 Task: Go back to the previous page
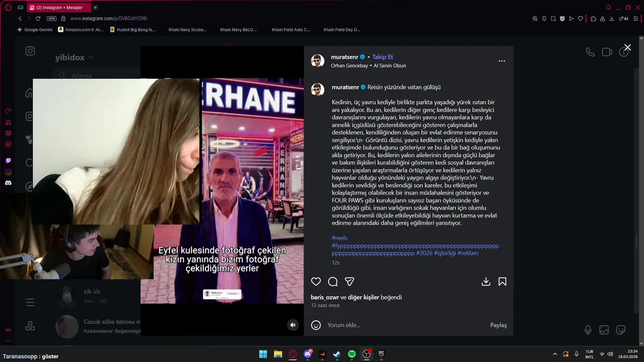20,19
